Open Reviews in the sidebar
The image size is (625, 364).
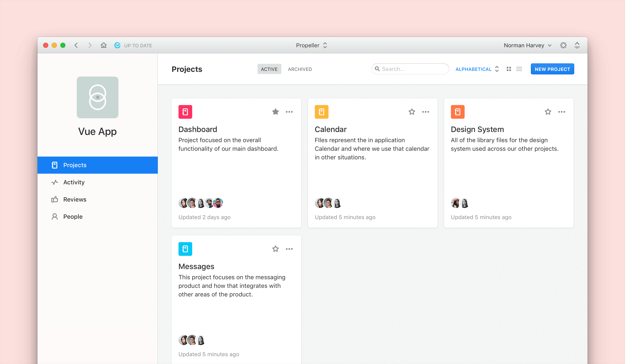(x=97, y=199)
